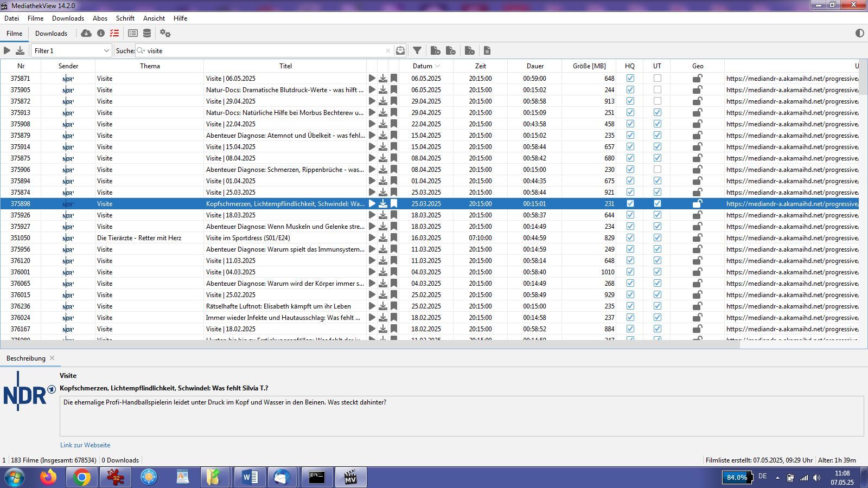
Task: Toggle UT checkbox for 'Visite | 22.04.2025'
Action: 657,124
